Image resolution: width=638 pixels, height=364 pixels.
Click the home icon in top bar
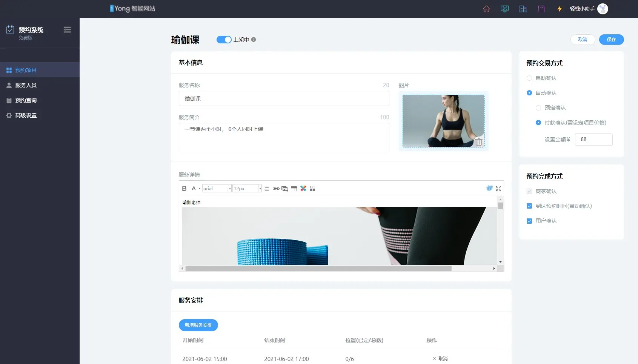point(486,9)
